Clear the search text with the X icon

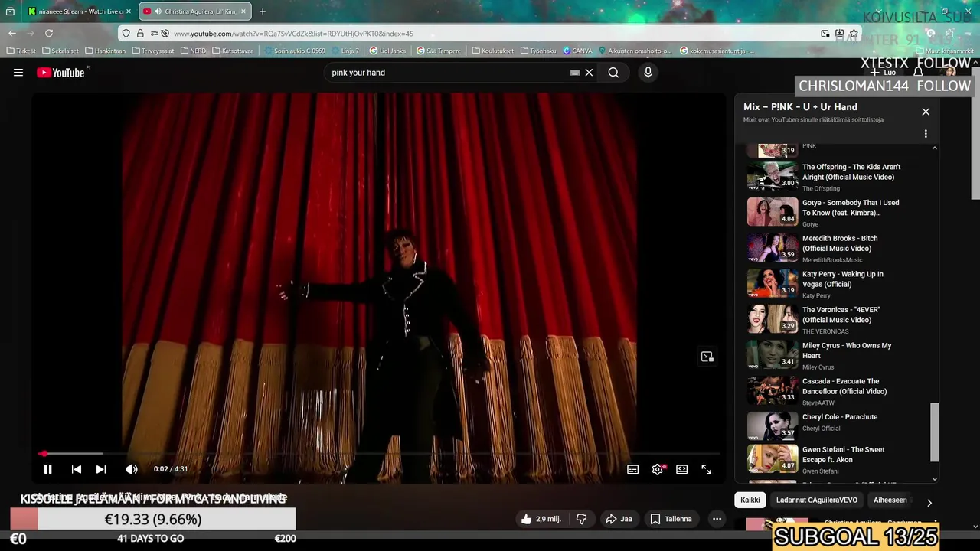pos(589,73)
